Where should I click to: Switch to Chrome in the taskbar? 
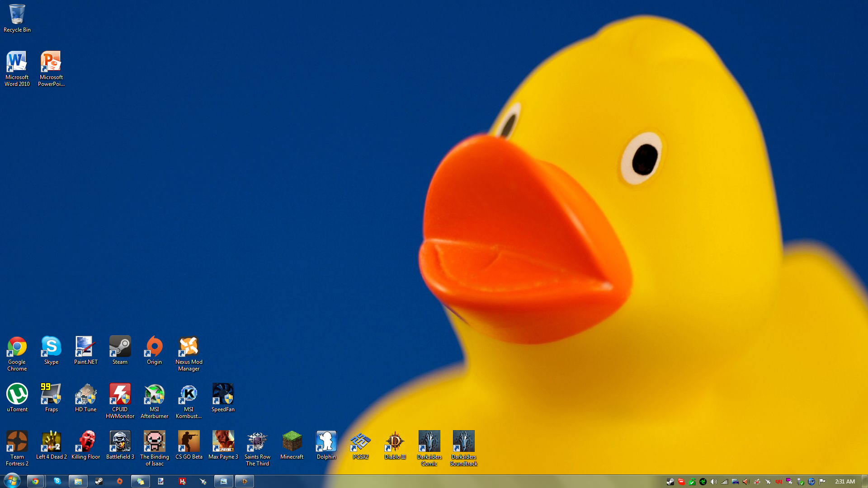click(35, 481)
